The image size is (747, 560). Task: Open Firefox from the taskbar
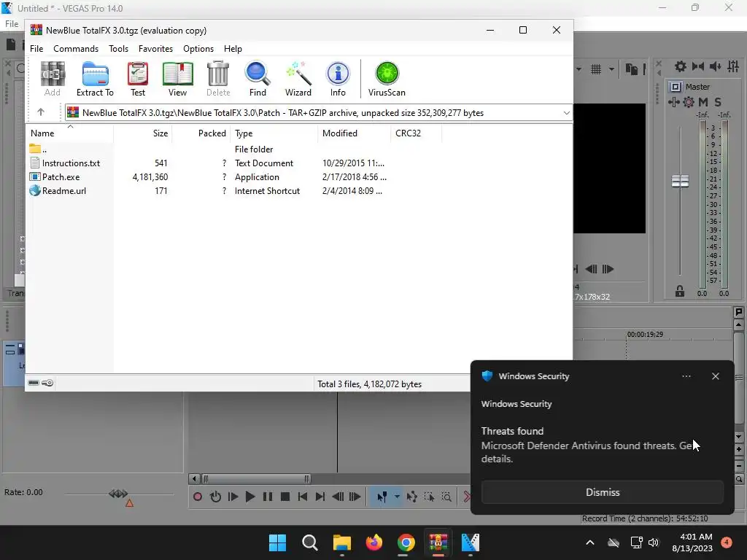374,542
